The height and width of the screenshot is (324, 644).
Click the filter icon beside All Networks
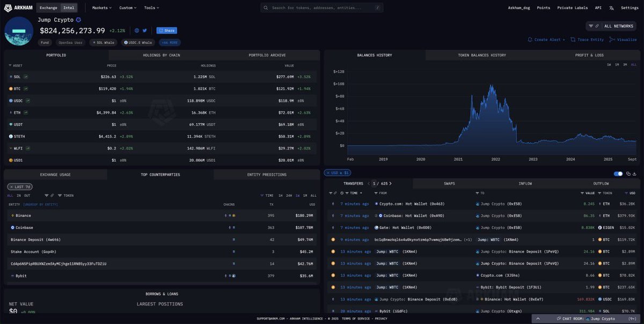coord(591,26)
